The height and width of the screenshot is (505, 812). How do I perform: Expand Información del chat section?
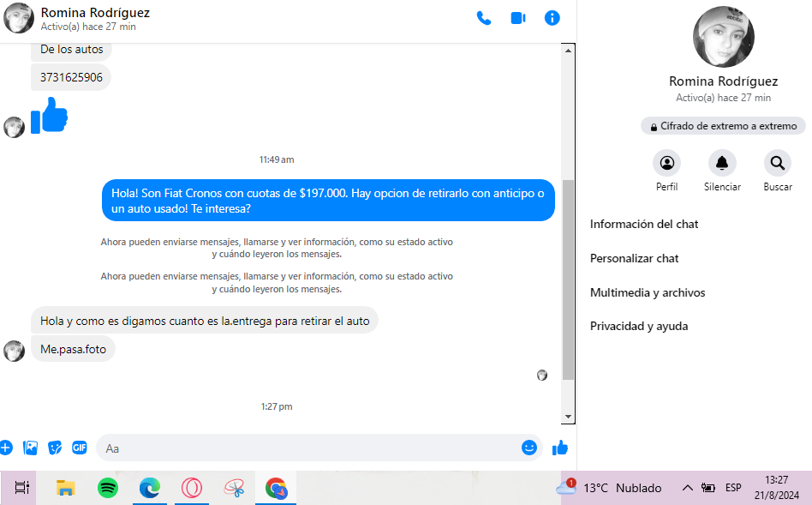[x=644, y=224]
